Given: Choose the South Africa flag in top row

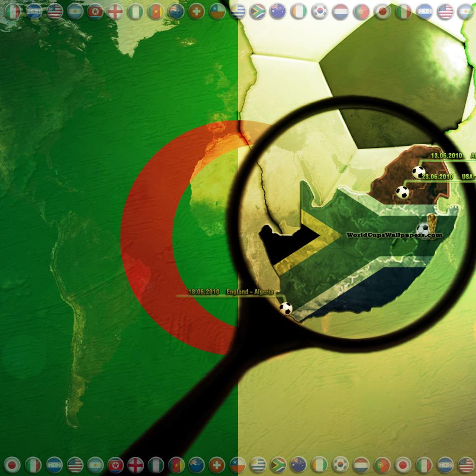Looking at the screenshot, I should pyautogui.click(x=258, y=12).
